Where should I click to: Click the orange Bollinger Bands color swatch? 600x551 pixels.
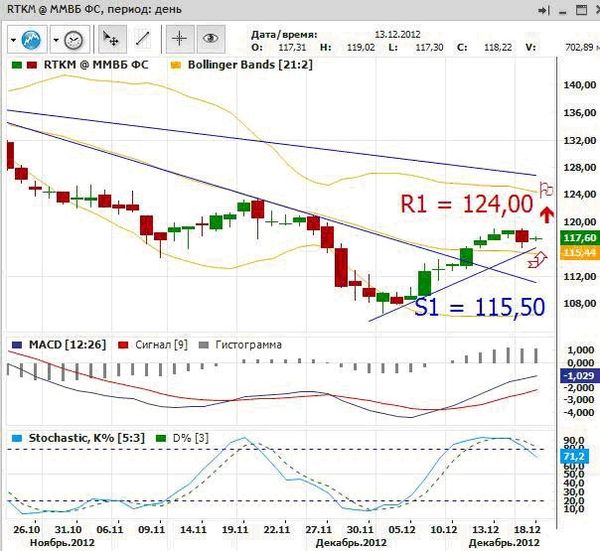(x=175, y=65)
